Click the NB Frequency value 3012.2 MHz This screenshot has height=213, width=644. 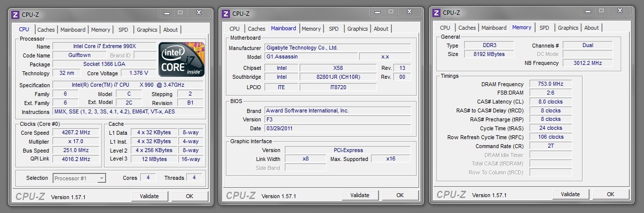pyautogui.click(x=588, y=63)
